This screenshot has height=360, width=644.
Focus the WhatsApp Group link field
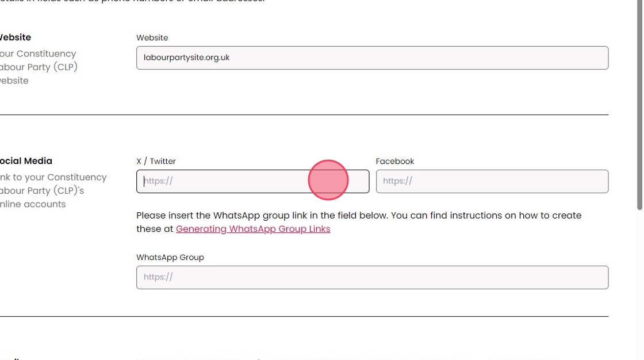tap(372, 277)
